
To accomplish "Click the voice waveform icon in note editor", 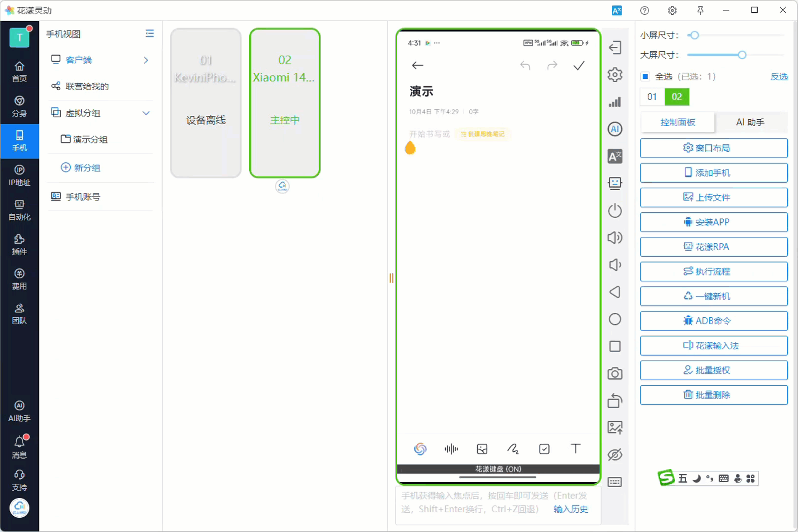I will point(451,449).
